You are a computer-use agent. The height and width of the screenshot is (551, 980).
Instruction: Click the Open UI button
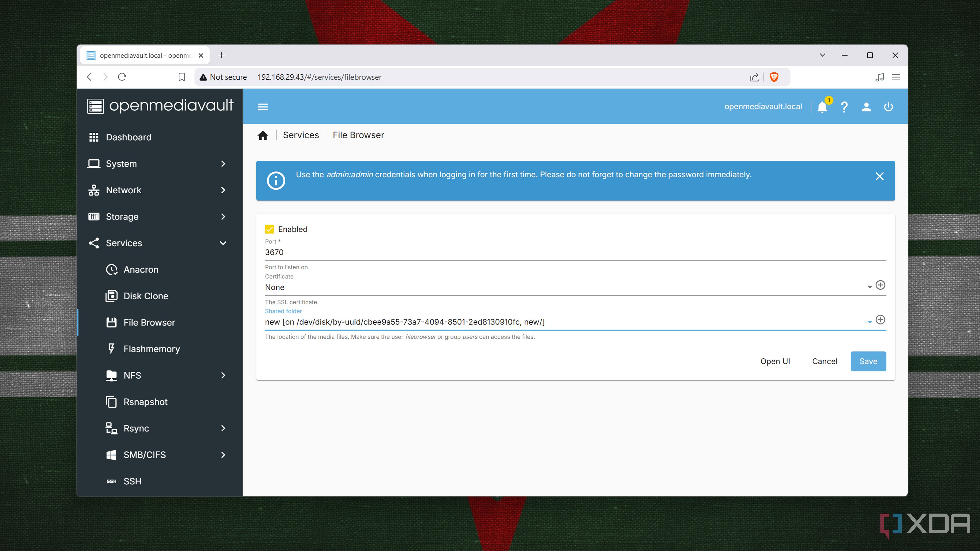[775, 361]
